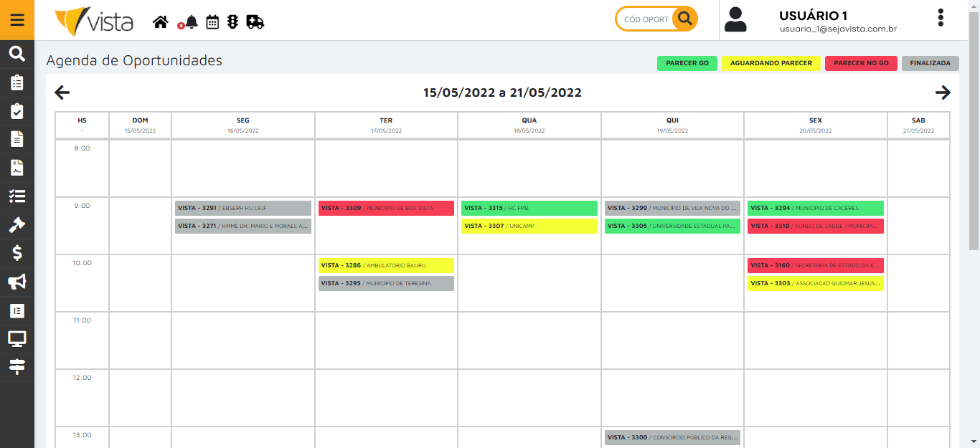Viewport: 980px width, 448px height.
Task: Click the TER 17/05/2022 column header
Action: 386,125
